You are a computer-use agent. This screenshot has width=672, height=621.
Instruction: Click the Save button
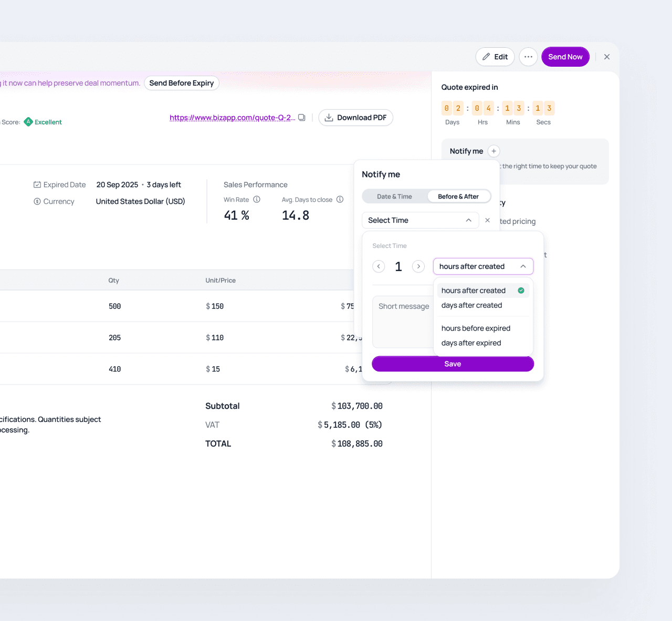pos(453,364)
